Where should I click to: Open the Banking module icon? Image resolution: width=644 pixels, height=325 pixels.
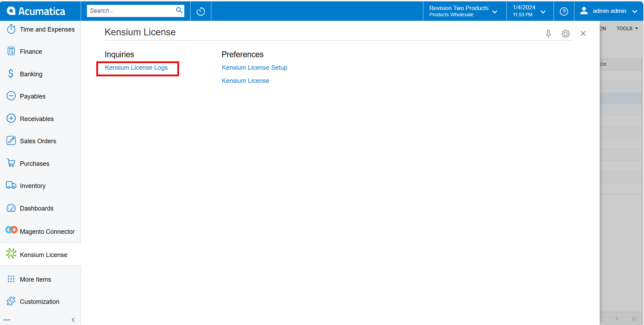click(11, 74)
